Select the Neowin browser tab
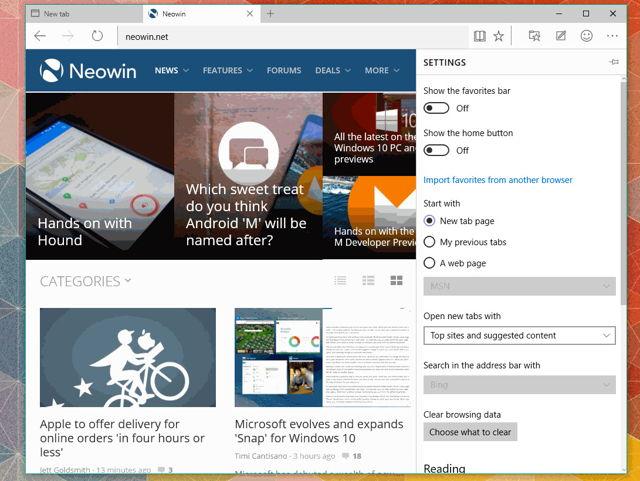 click(x=196, y=14)
